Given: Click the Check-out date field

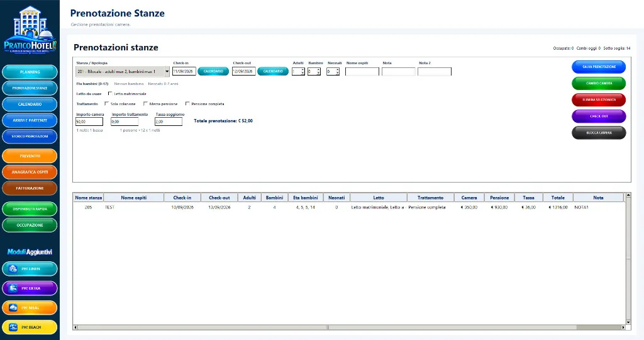Looking at the screenshot, I should 243,72.
